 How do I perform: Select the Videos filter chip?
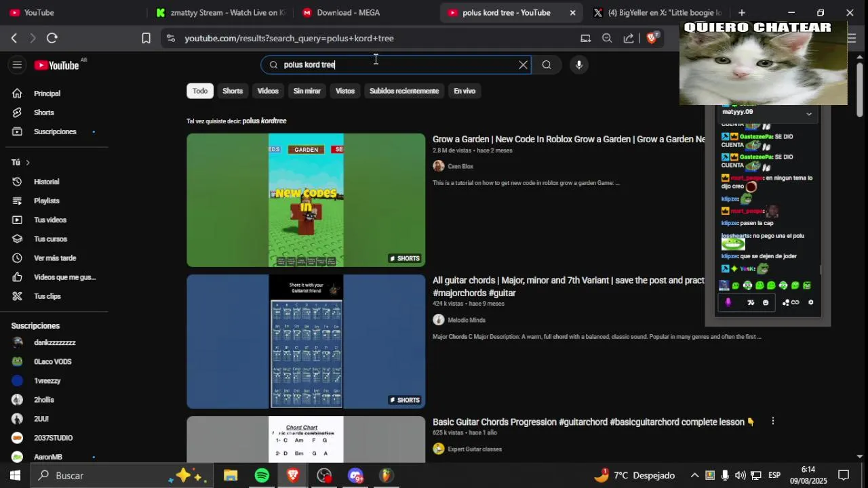point(268,91)
